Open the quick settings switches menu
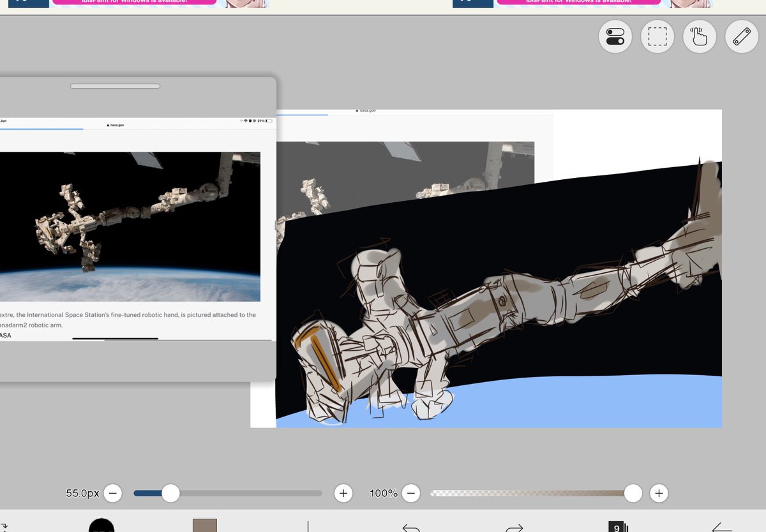The image size is (766, 532). pyautogui.click(x=615, y=36)
